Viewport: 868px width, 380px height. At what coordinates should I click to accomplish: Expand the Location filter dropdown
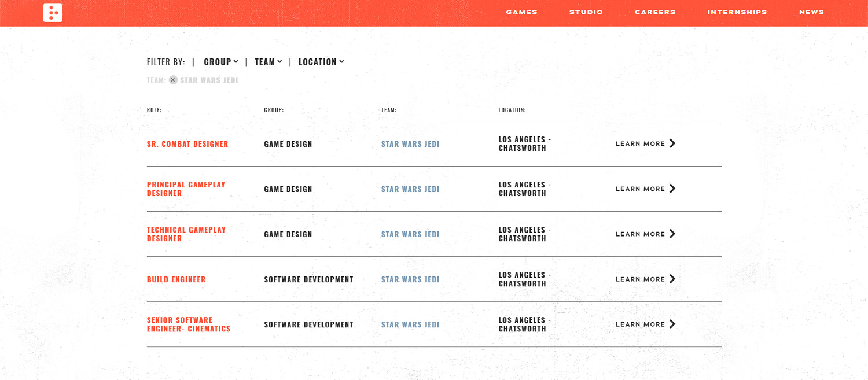click(321, 62)
